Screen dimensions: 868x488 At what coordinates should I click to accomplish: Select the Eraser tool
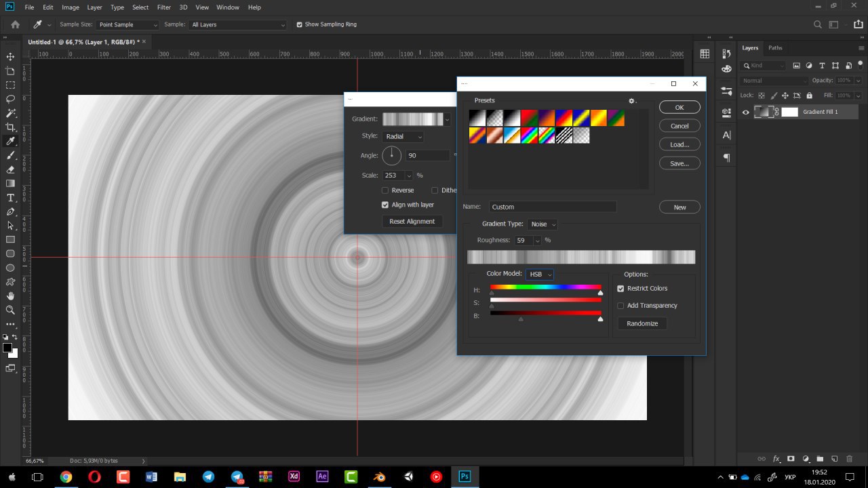click(x=10, y=169)
